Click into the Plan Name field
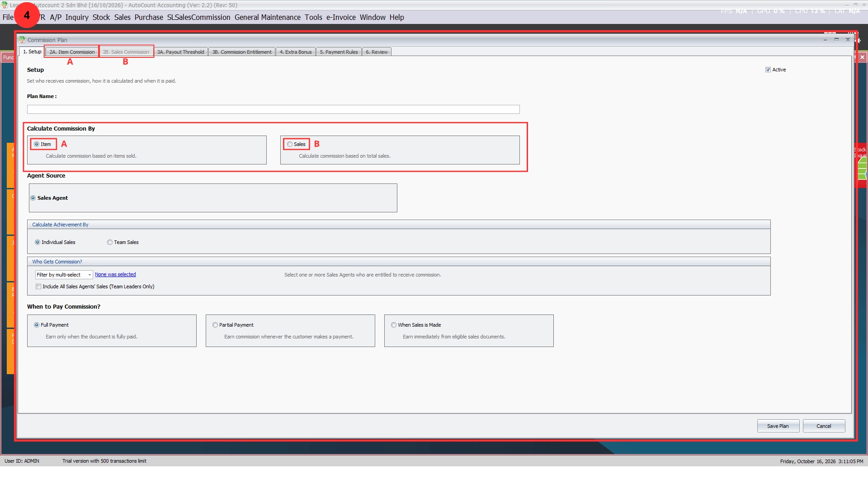 [x=273, y=109]
